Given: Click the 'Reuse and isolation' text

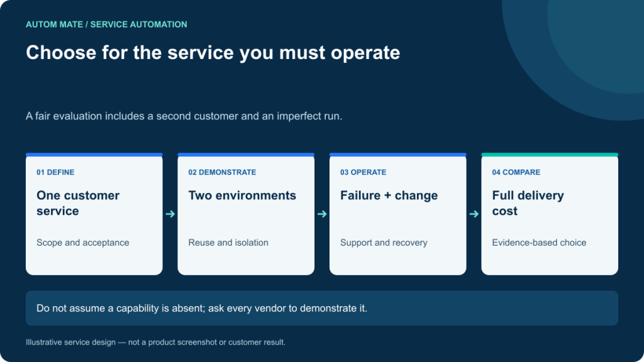Looking at the screenshot, I should point(228,243).
